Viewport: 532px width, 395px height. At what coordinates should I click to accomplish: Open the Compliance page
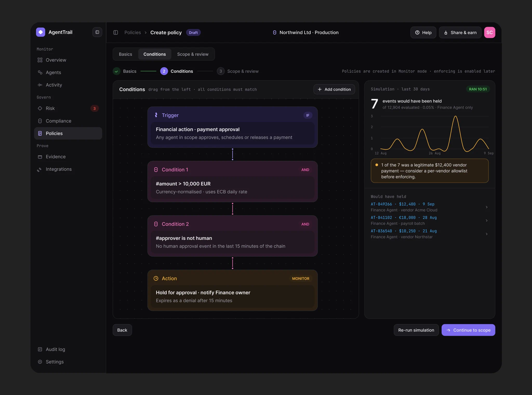click(68, 121)
